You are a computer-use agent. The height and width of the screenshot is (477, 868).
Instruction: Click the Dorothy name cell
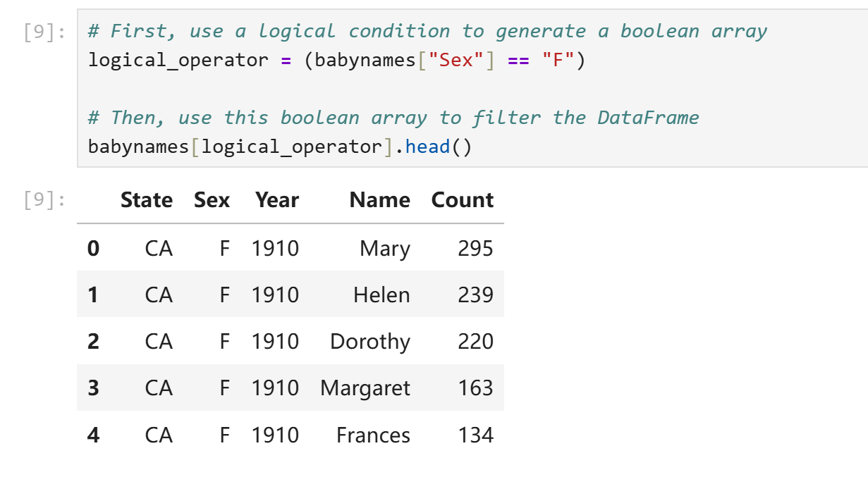click(369, 342)
